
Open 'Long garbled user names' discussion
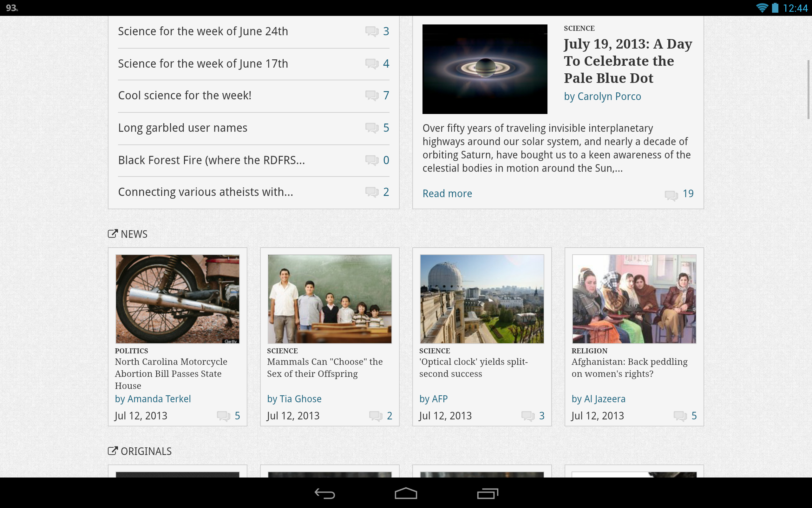(x=182, y=128)
